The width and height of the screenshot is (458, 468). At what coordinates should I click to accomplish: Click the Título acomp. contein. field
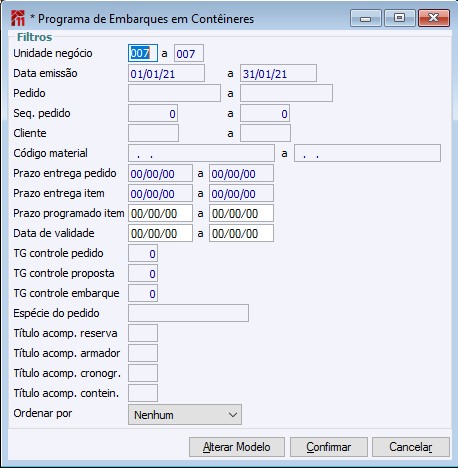(143, 393)
